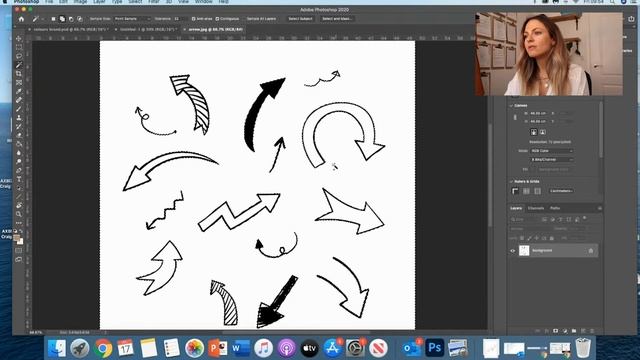Select the Type tool
The image size is (640, 360).
(x=19, y=179)
